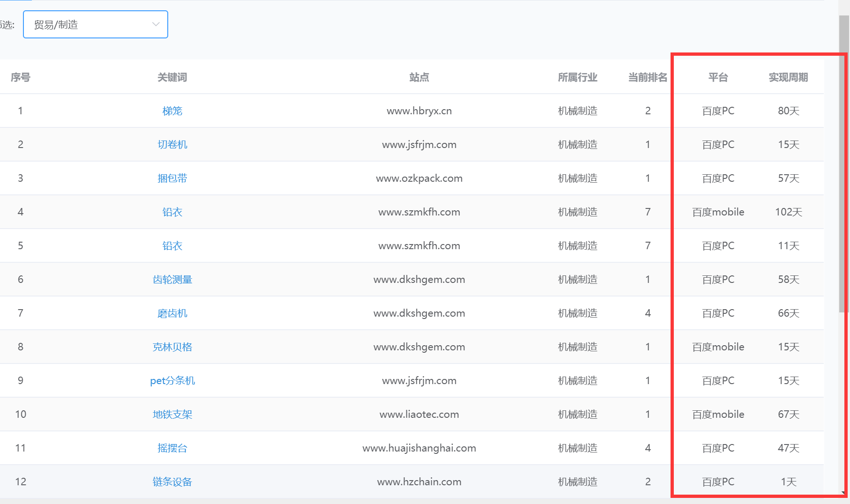
Task: Click 机械制造 industry cell in row 1
Action: (x=577, y=111)
